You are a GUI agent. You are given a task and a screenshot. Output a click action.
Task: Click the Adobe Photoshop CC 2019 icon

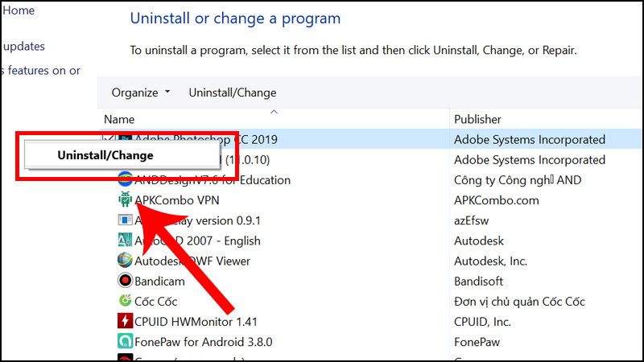125,138
